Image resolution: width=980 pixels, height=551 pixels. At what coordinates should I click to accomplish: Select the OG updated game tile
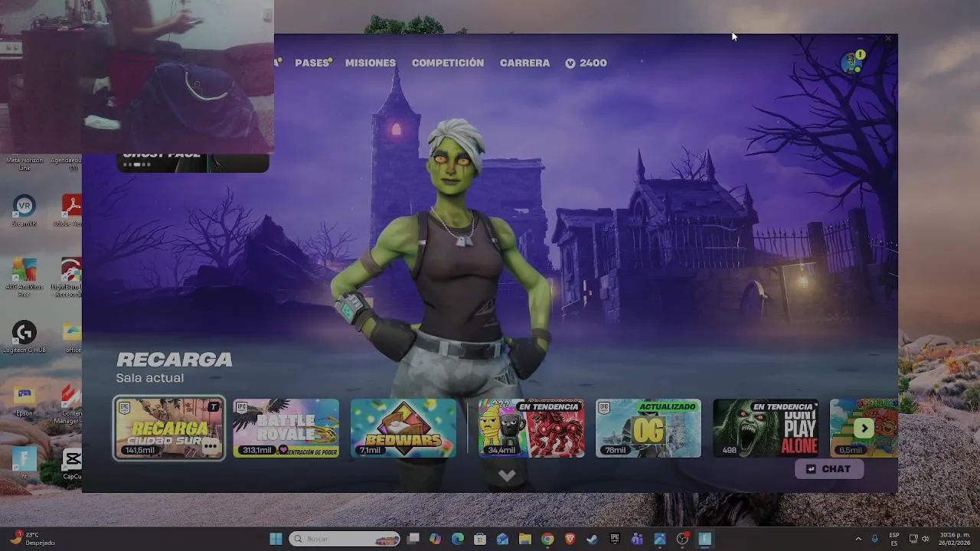[x=648, y=428]
